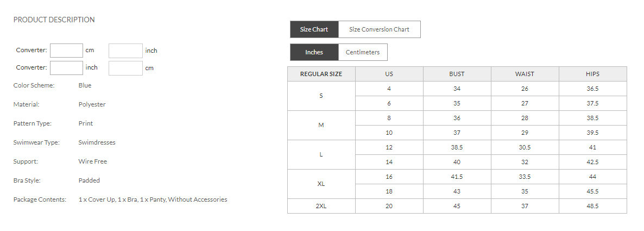Click the Swimdresses swimwear type value
Viewport: 644px width, 231px height.
97,142
